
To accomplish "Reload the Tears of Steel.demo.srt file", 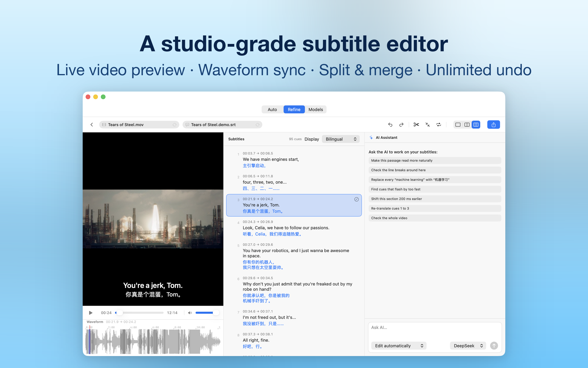I will pyautogui.click(x=257, y=125).
